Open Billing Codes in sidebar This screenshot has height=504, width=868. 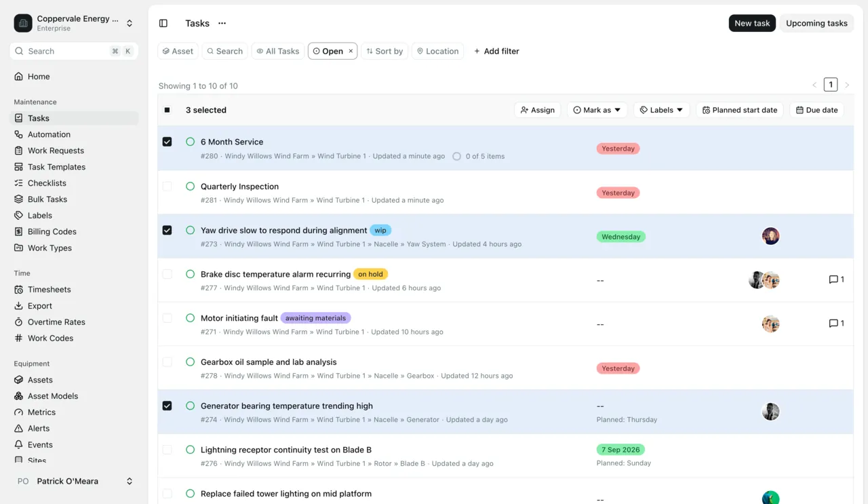coord(75,231)
